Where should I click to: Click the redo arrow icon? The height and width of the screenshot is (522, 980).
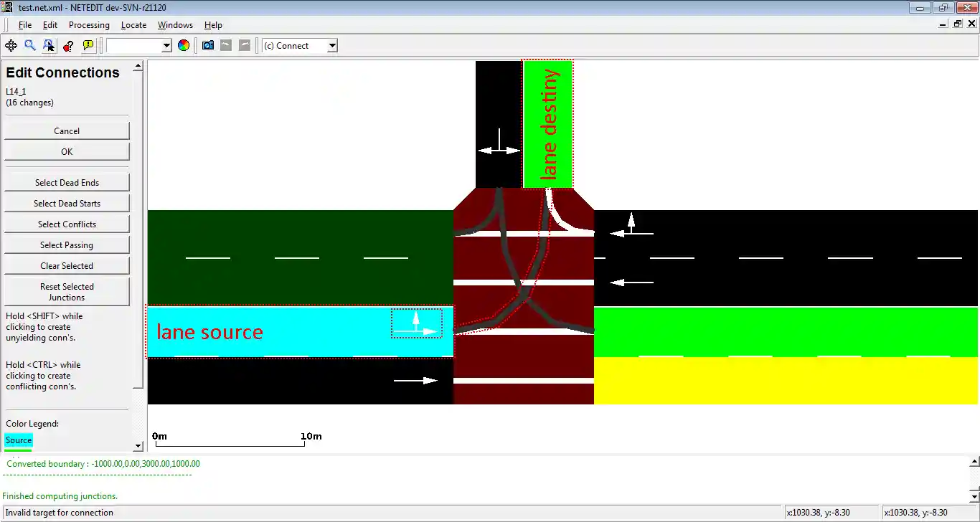point(245,46)
